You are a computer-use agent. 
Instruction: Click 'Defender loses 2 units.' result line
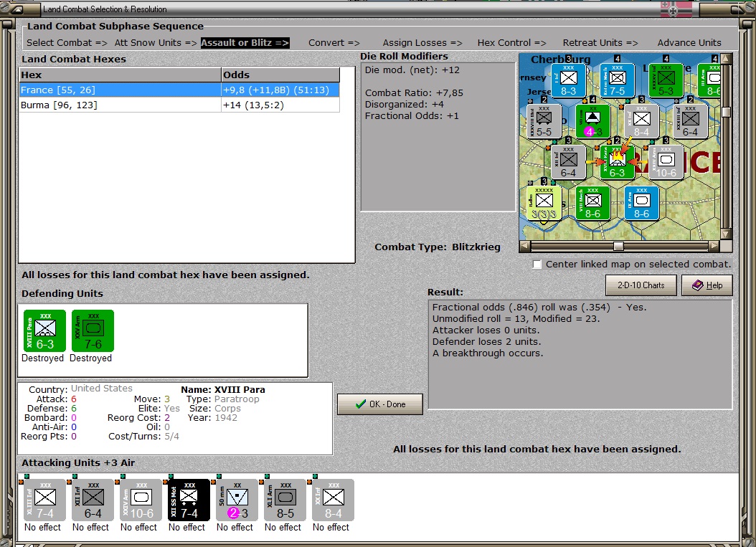[486, 342]
